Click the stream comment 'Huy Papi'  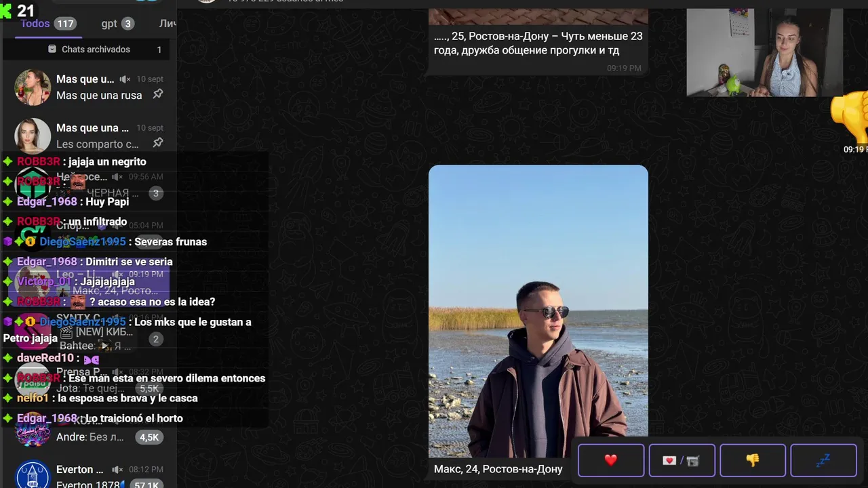coord(107,202)
